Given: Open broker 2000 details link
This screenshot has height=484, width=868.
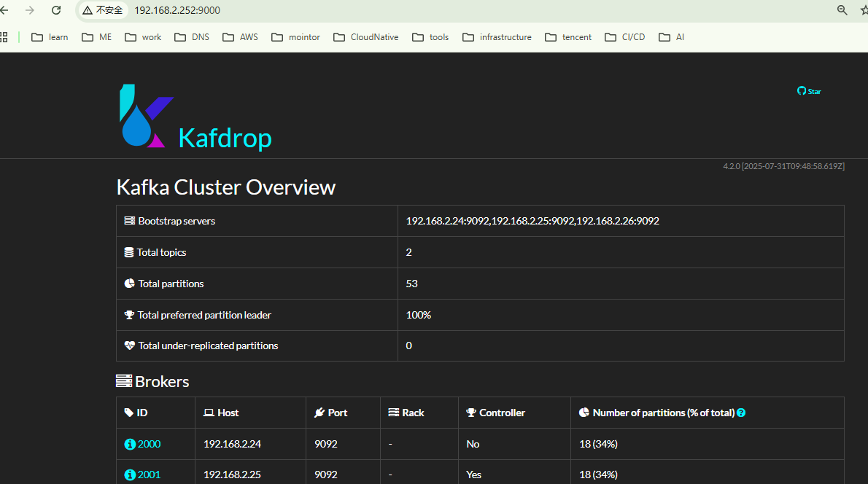Looking at the screenshot, I should 149,444.
